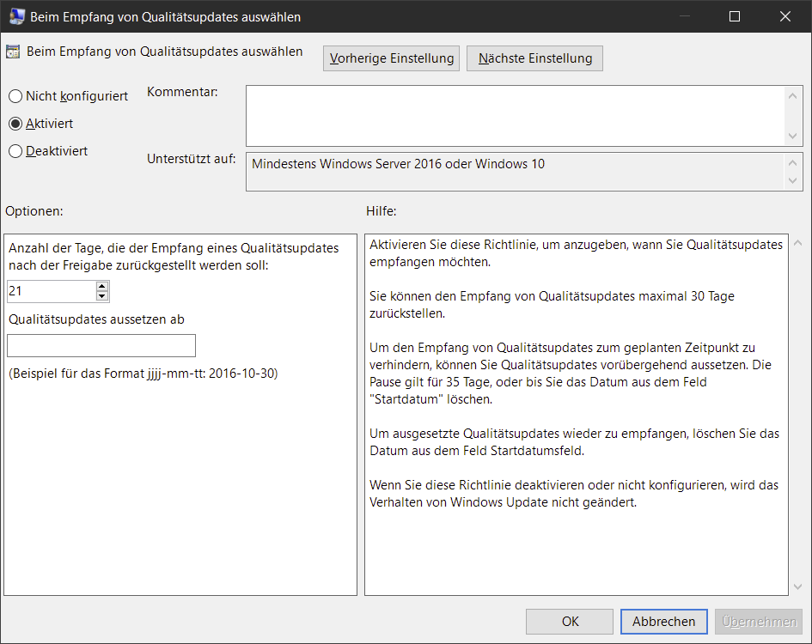The image size is (812, 644).
Task: Click into the Kommentar text box
Action: pyautogui.click(x=516, y=116)
